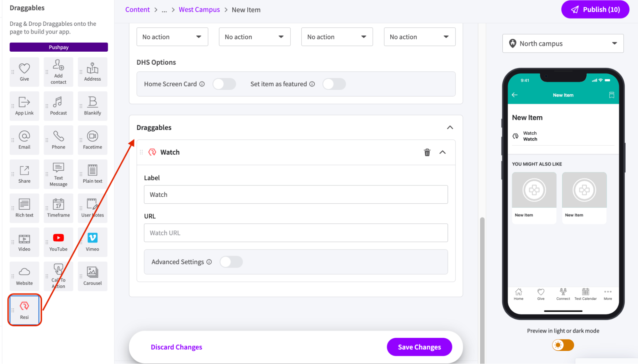The height and width of the screenshot is (364, 638).
Task: Select the Carousel draggable icon
Action: click(x=93, y=276)
